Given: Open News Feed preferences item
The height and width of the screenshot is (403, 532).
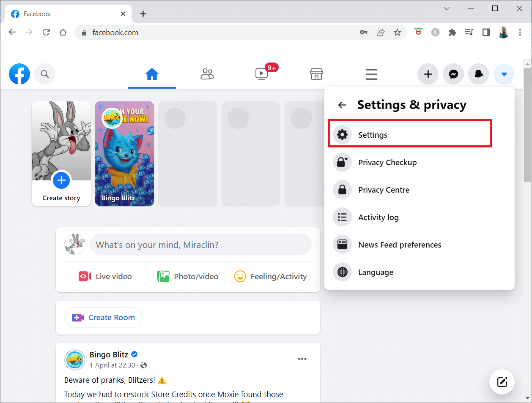Looking at the screenshot, I should coord(420,245).
